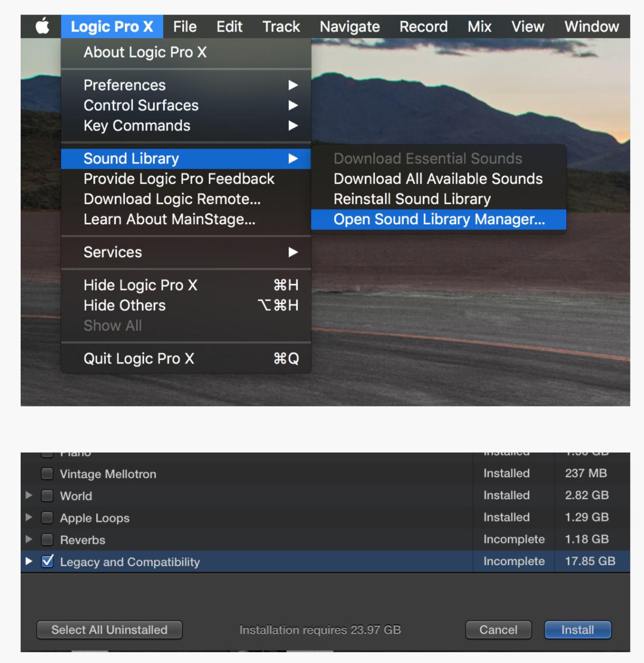
Task: Choose Learn About MainStage…
Action: pos(186,219)
